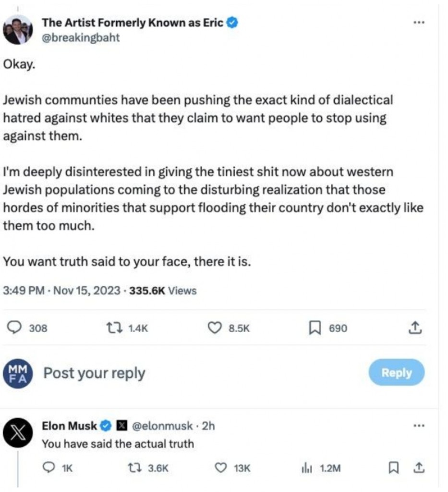448x492 pixels.
Task: Open the three-dot menu on Elon Musk reply
Action: [x=419, y=426]
